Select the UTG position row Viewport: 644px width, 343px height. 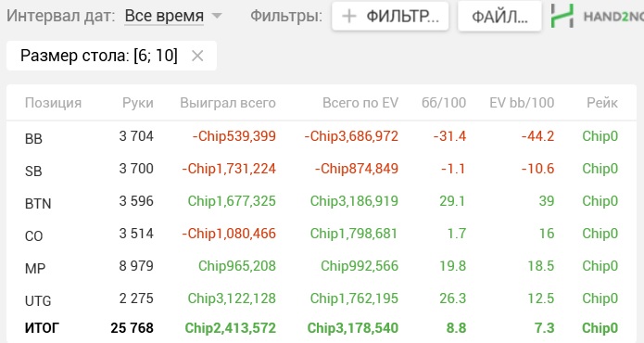[322, 299]
